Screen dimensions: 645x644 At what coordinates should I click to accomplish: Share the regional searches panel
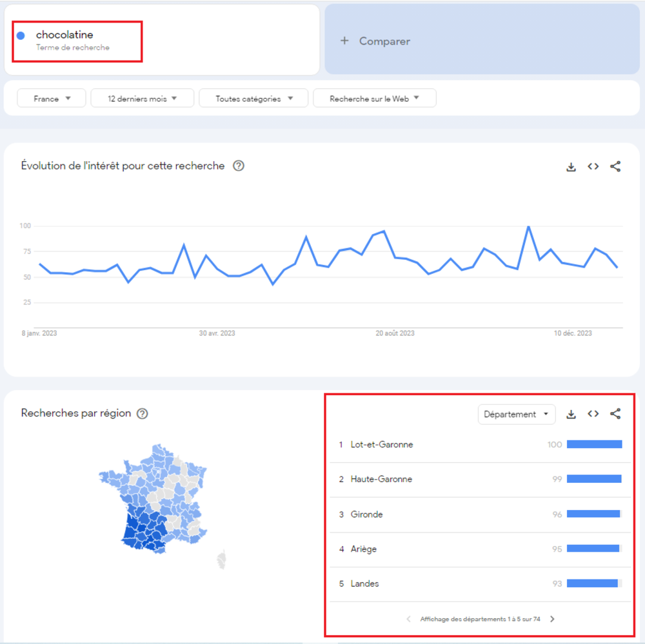pos(615,414)
